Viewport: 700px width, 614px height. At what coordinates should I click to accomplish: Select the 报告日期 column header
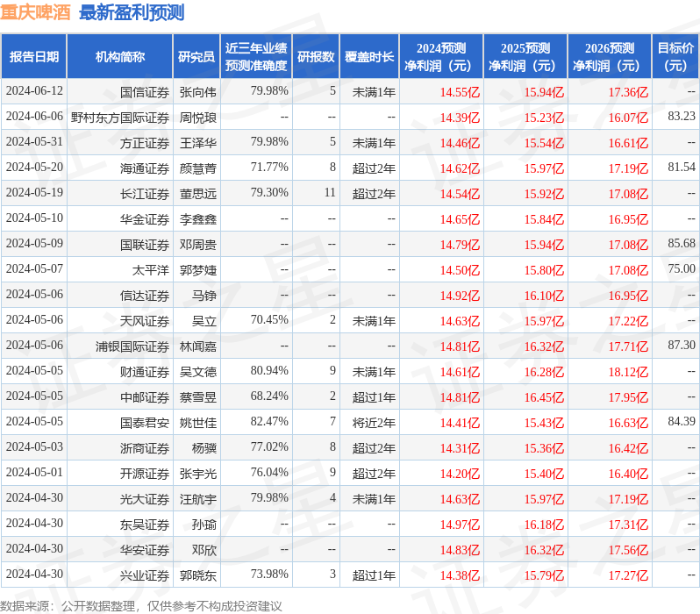point(34,57)
